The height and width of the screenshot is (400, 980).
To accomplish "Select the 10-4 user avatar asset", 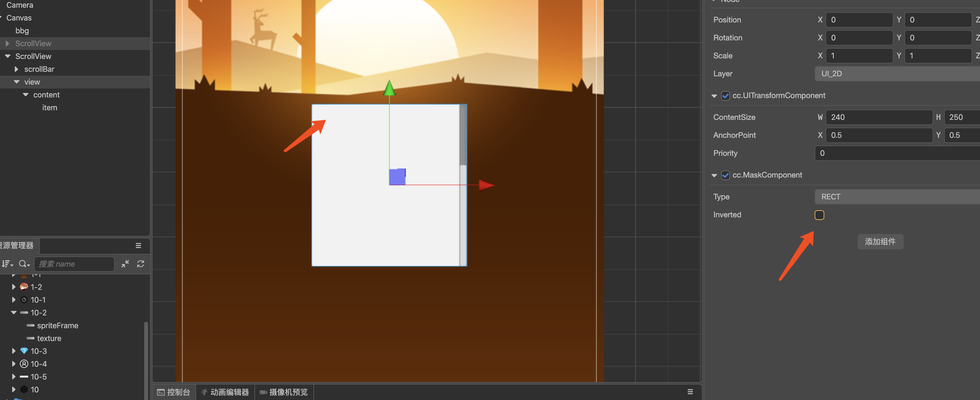I will 38,364.
